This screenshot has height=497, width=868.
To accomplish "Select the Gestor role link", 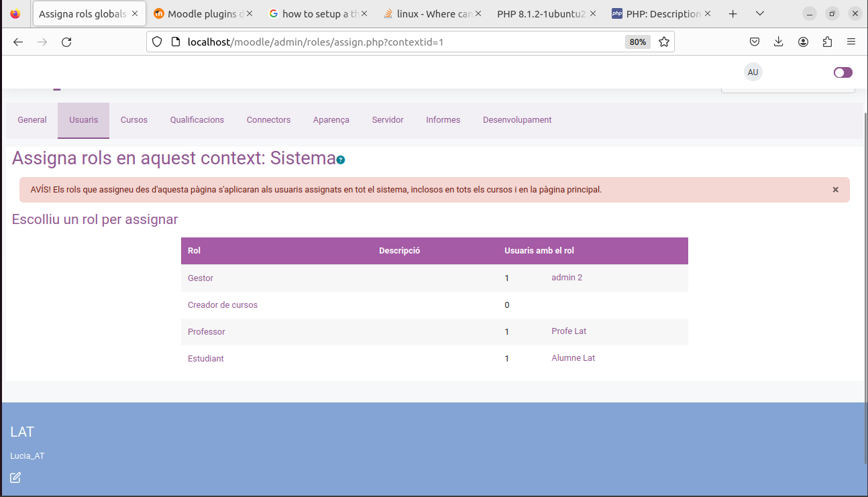I will 200,278.
